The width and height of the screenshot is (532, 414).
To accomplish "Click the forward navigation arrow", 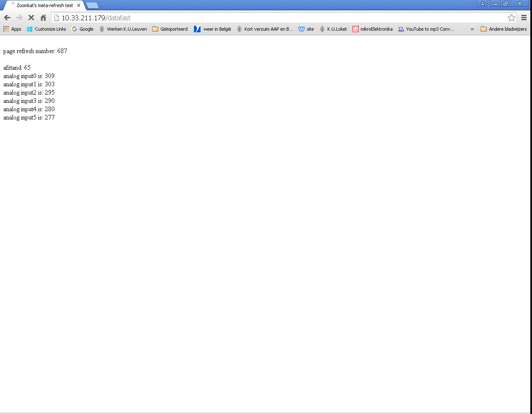I will click(19, 18).
